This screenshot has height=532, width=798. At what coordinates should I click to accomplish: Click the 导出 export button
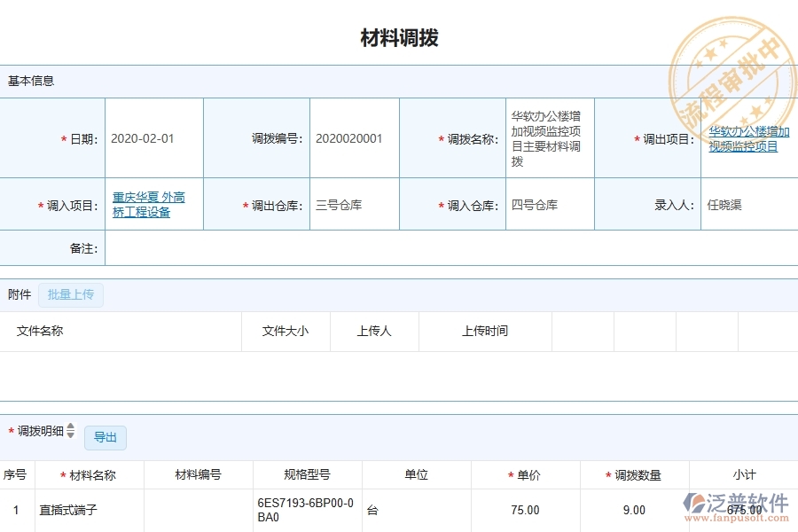click(x=105, y=437)
